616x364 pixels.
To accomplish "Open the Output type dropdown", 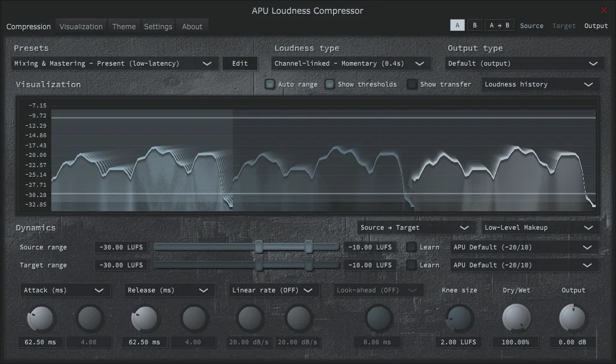I will click(524, 63).
